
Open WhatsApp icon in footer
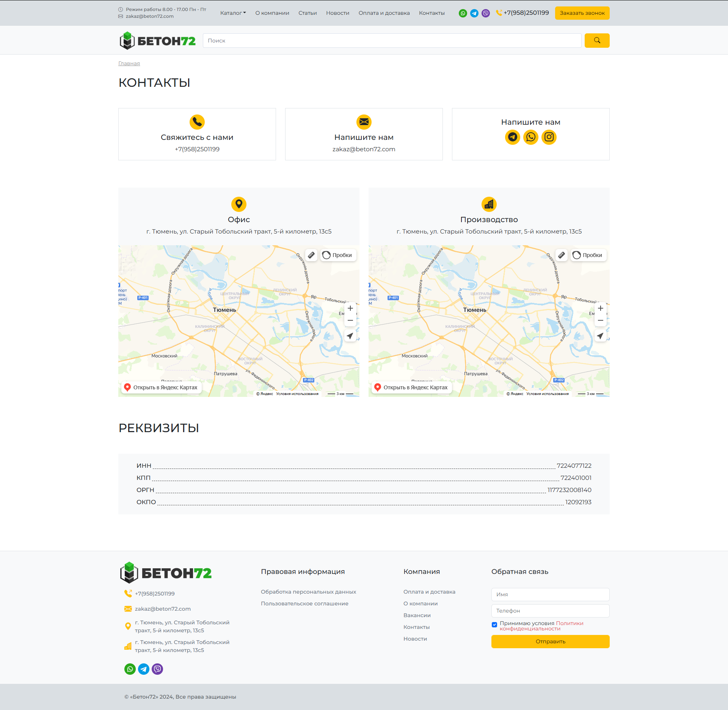130,669
